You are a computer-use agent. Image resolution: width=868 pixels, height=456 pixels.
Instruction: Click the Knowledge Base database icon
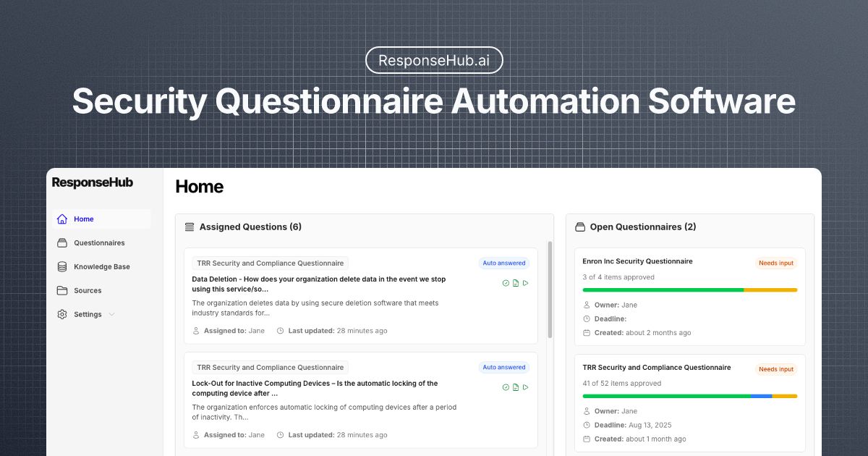coord(62,267)
